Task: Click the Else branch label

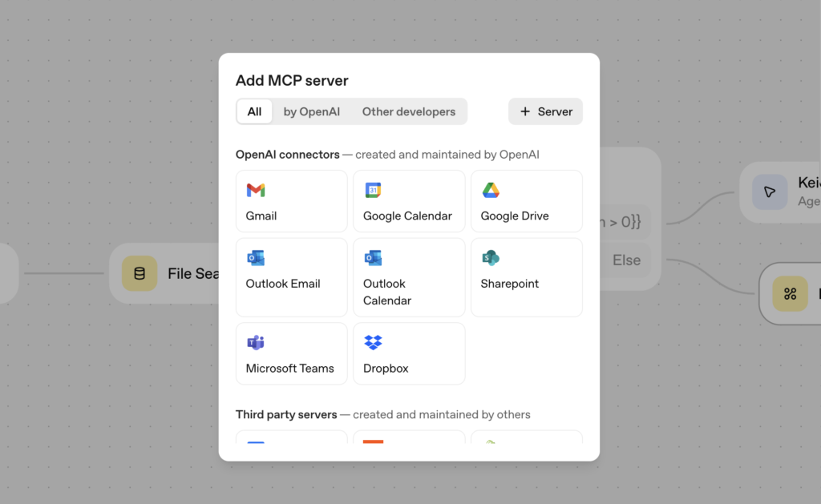Action: [626, 260]
